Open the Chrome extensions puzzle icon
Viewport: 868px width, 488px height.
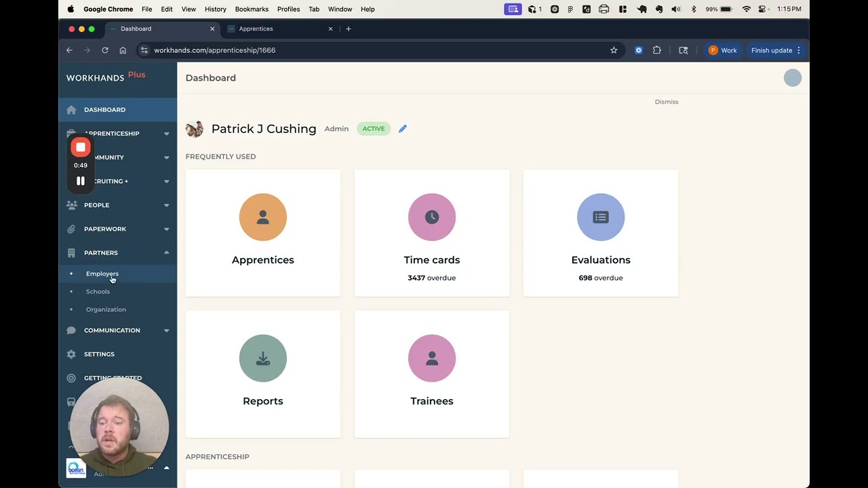(x=656, y=50)
